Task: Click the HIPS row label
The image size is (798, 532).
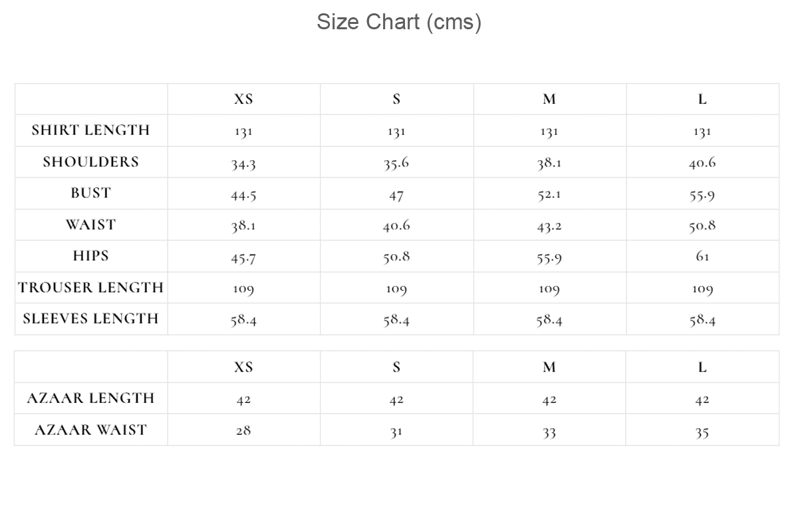Action: pyautogui.click(x=91, y=256)
